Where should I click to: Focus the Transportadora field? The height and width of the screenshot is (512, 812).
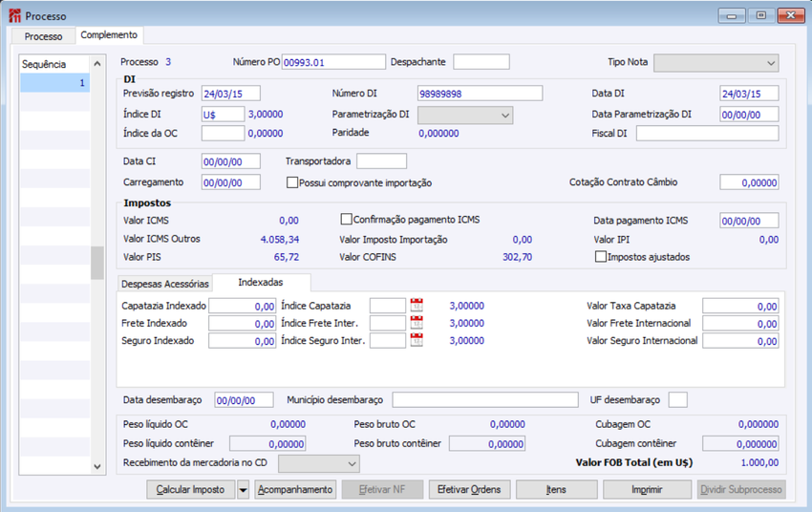coord(382,161)
